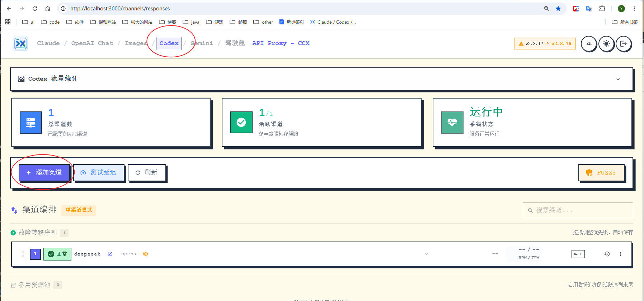
Task: Open the code bookmarks folder
Action: click(50, 22)
